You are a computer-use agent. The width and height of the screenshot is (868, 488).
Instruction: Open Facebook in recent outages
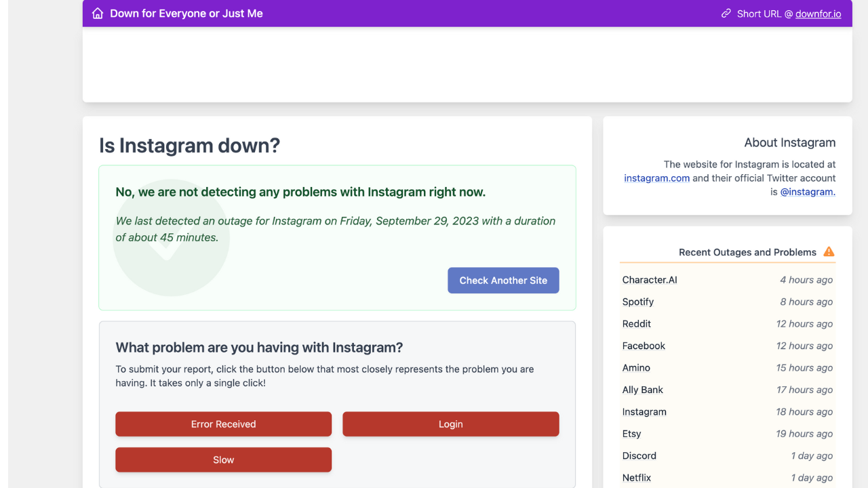(x=644, y=346)
